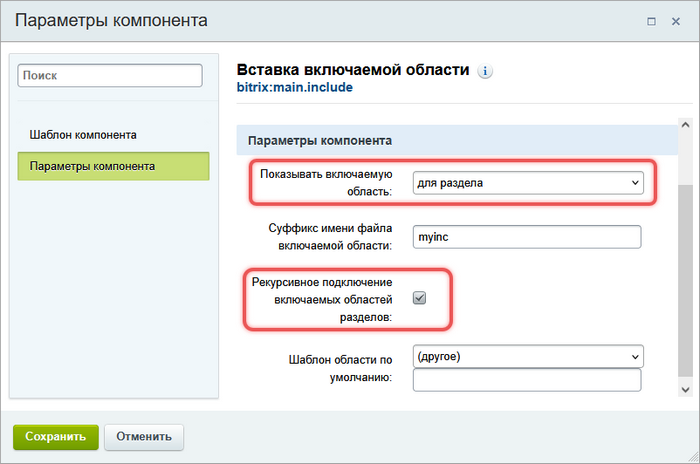Close the Параметры компонента dialog
This screenshot has height=464, width=700.
coord(677,20)
